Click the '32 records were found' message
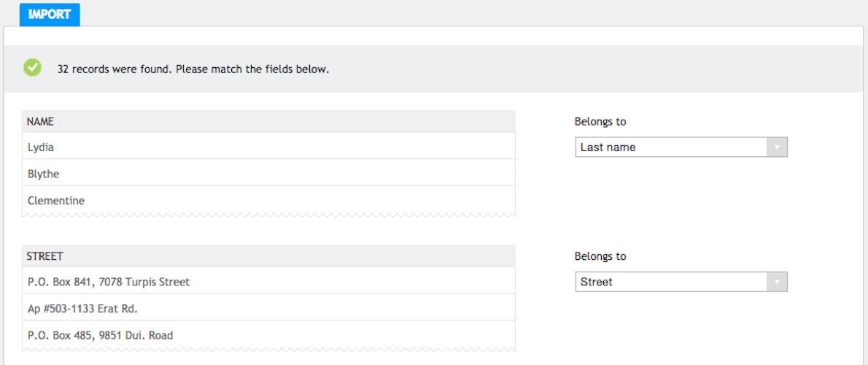Viewport: 868px width, 365px height. 193,69
